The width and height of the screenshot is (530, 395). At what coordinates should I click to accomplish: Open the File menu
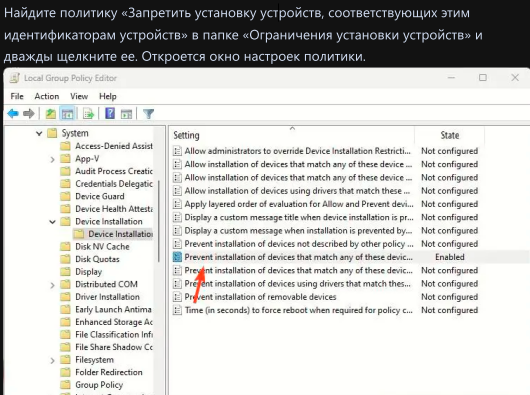17,96
